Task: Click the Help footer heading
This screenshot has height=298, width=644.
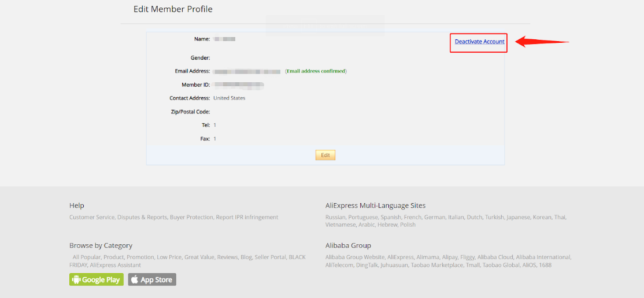Action: click(77, 205)
